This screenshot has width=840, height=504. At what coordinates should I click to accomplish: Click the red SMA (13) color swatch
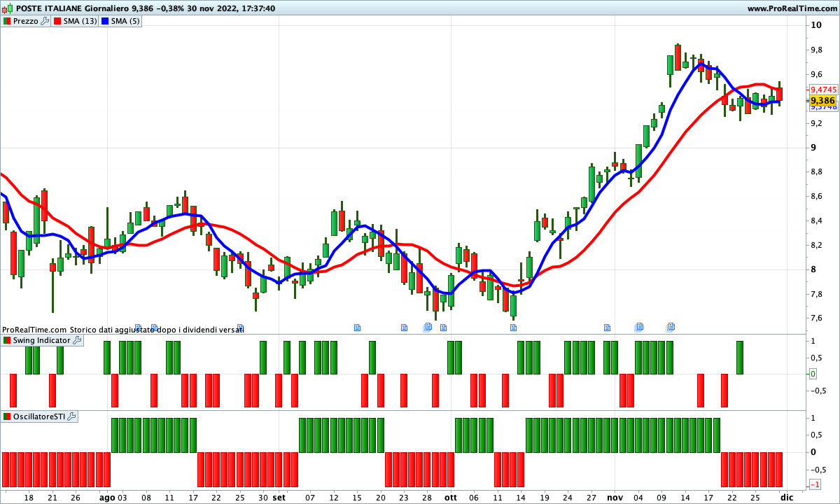[57, 21]
